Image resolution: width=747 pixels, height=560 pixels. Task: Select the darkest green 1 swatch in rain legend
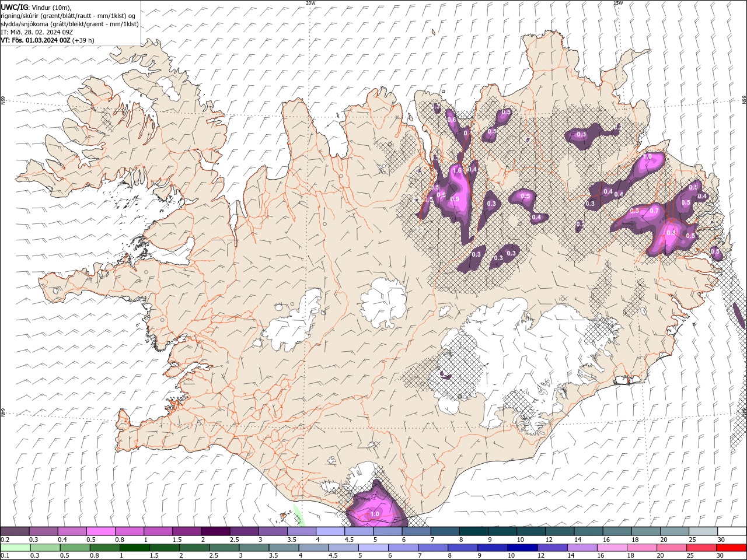pyautogui.click(x=134, y=548)
